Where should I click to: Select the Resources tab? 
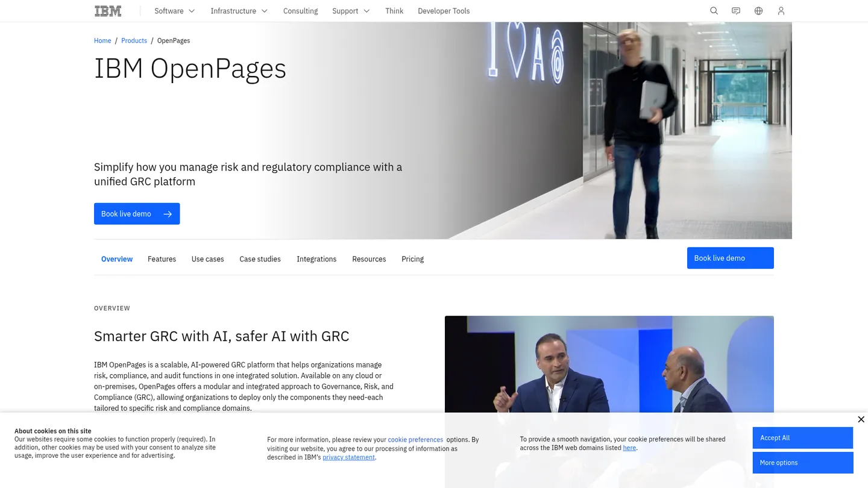click(x=369, y=259)
